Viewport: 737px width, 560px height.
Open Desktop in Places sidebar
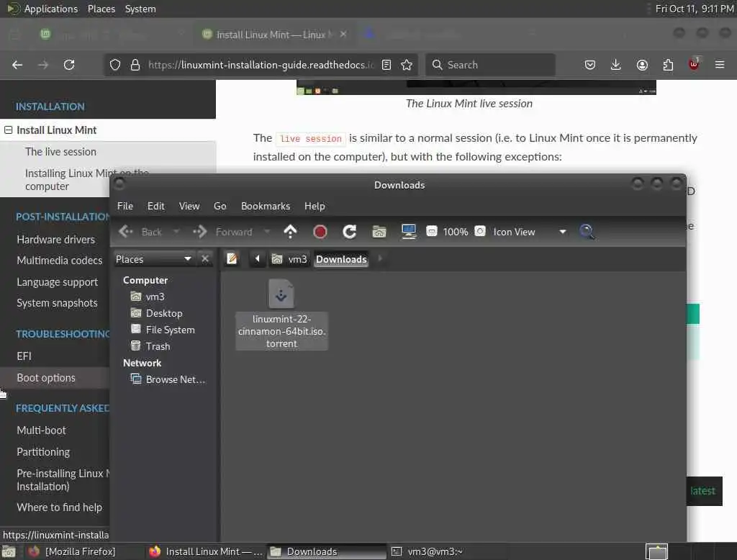164,313
